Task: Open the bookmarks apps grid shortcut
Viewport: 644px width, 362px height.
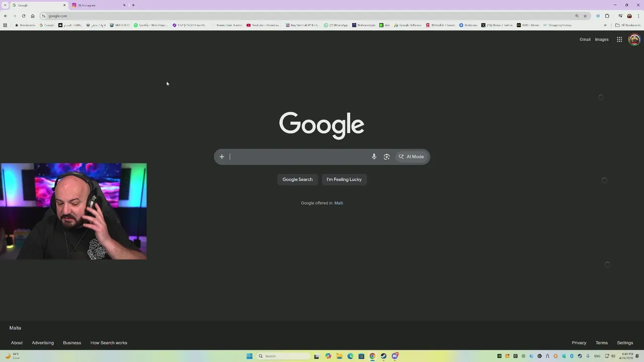Action: pos(5,25)
